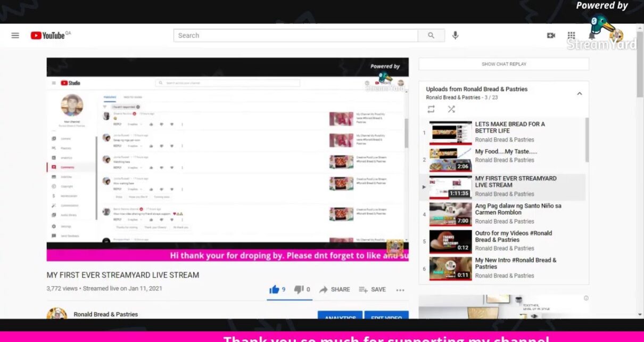
Task: Open the YouTube hamburger guide menu
Action: click(15, 36)
